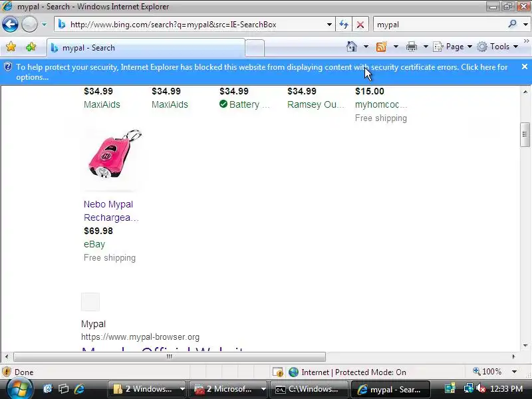Open the myhomcoc... seller link

[x=381, y=104]
